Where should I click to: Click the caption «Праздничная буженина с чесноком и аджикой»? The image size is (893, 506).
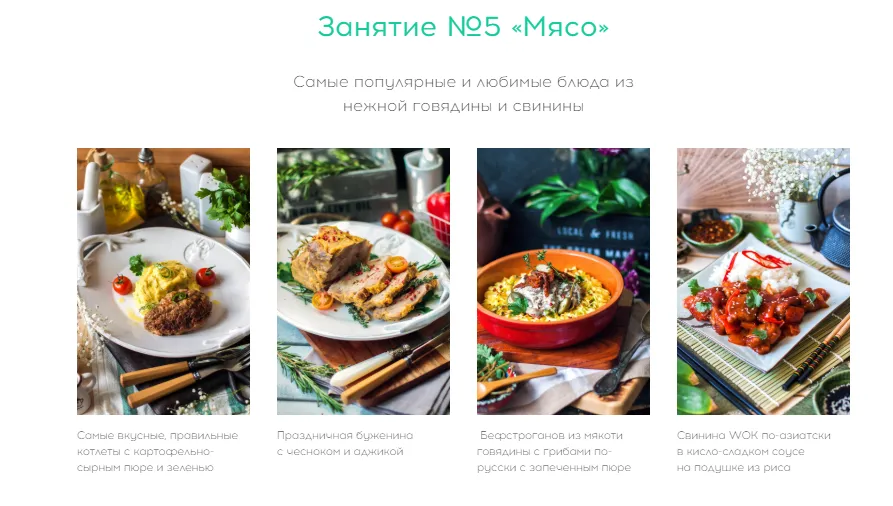tap(345, 443)
